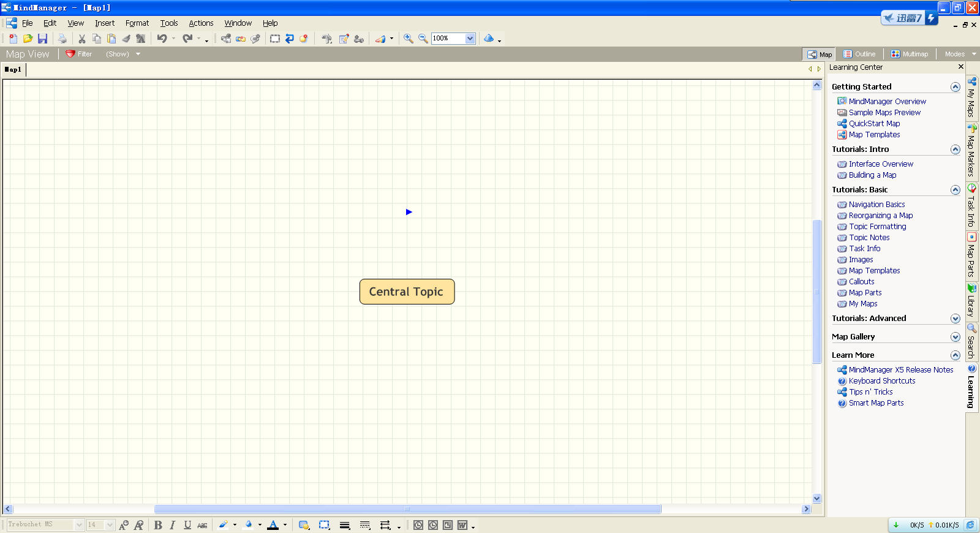Collapse the Getting Started section
980x533 pixels.
955,87
